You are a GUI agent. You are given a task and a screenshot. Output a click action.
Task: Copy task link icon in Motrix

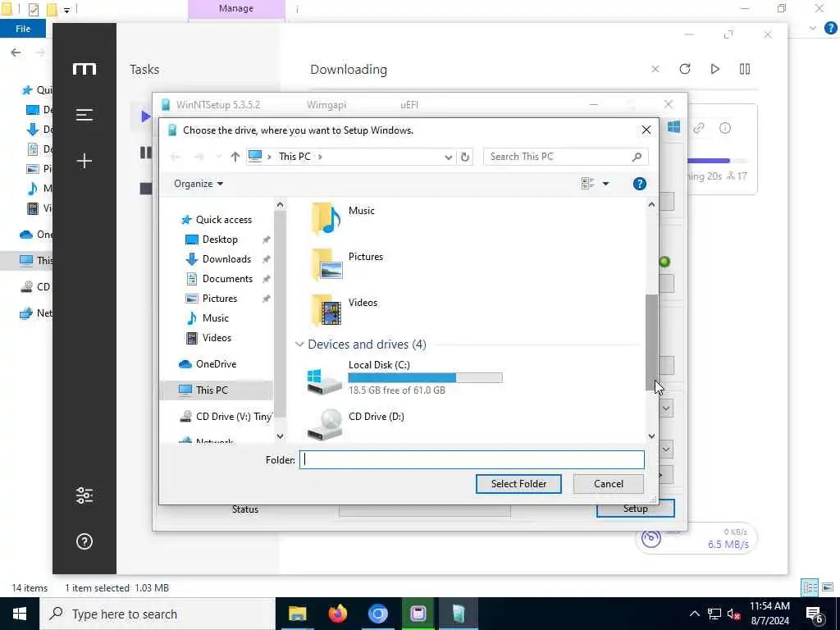tap(699, 128)
